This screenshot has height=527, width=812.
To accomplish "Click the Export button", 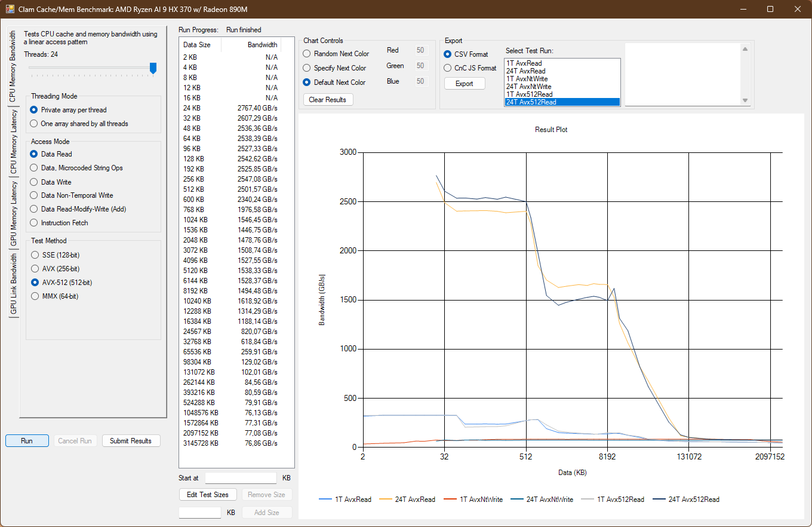I will [464, 84].
